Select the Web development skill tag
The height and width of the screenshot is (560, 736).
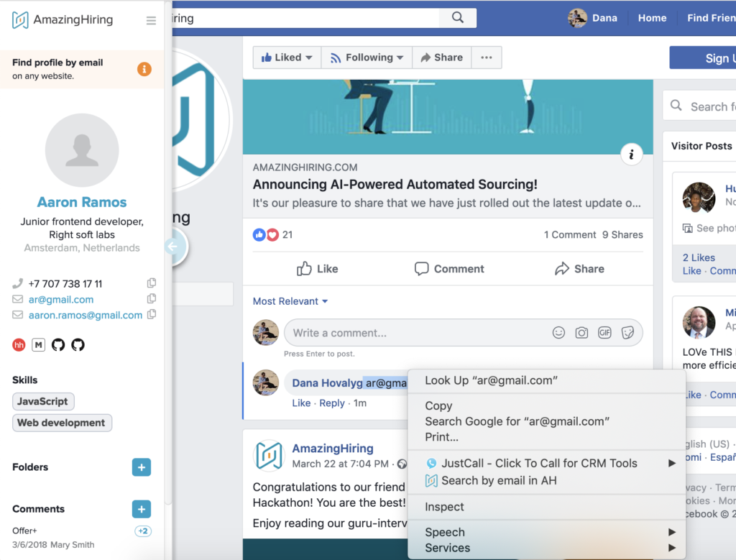[62, 423]
